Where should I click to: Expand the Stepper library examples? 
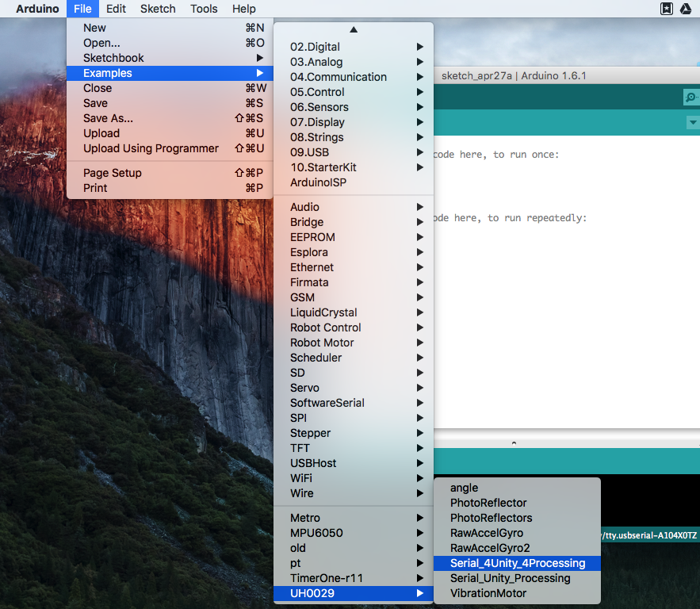(354, 433)
